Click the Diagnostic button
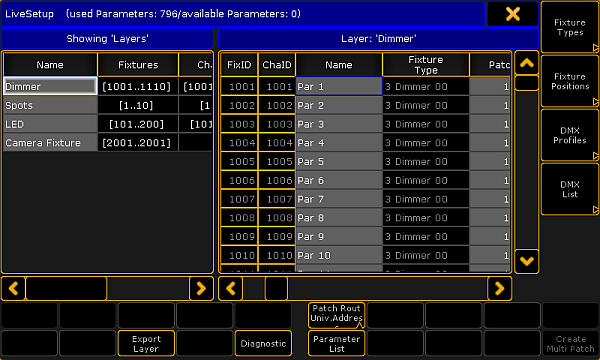The width and height of the screenshot is (600, 360). click(x=263, y=344)
